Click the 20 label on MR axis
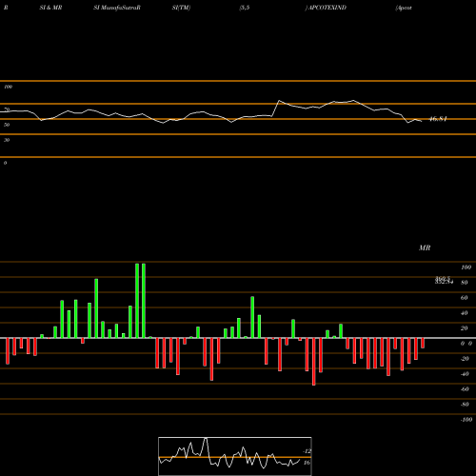Viewport: 476px width, 476px height. pos(465,328)
